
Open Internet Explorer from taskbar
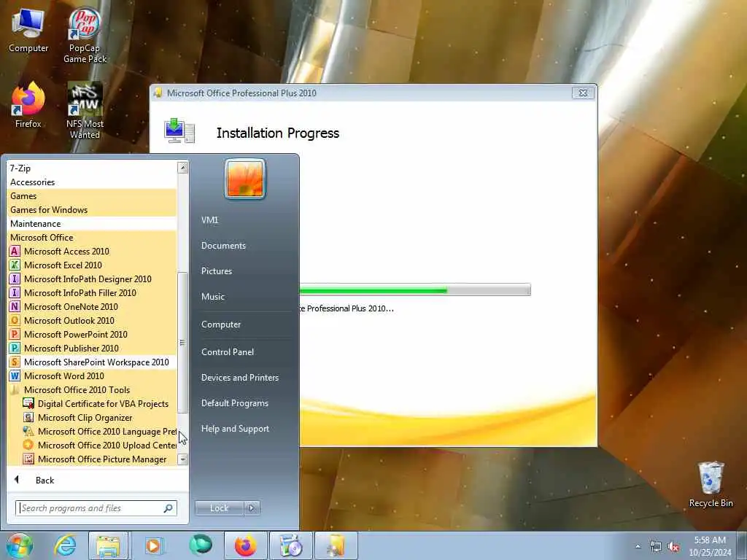tap(65, 545)
